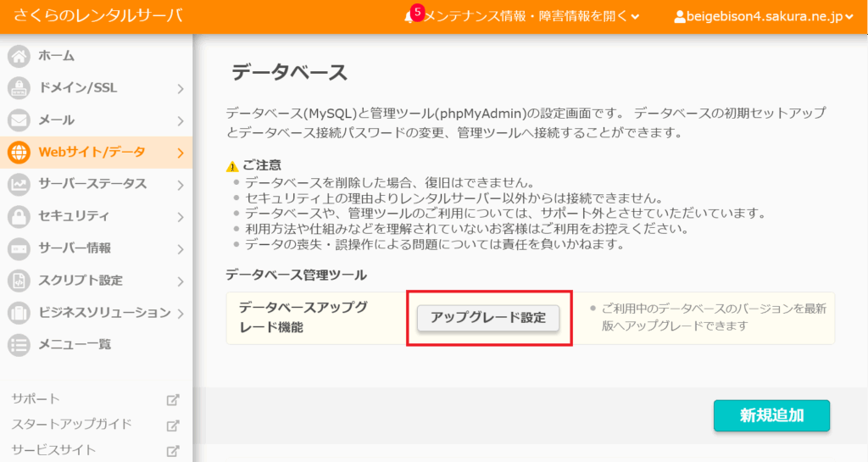This screenshot has width=868, height=462.
Task: Select セキュリティ menu item
Action: 74,216
